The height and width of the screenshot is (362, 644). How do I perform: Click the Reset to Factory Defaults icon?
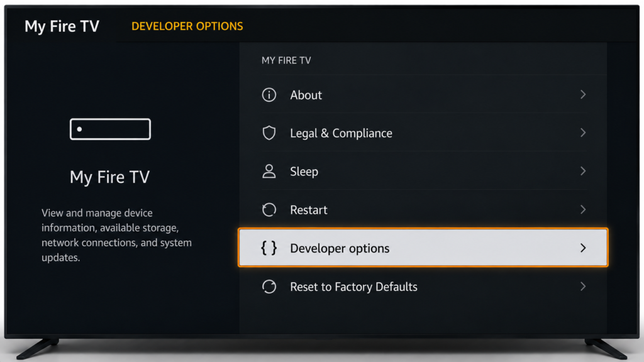[269, 287]
